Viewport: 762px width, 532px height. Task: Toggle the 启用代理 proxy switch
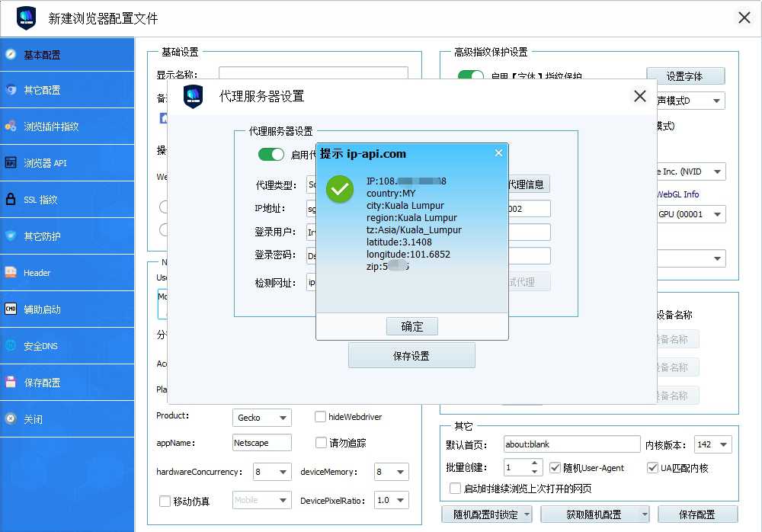271,155
